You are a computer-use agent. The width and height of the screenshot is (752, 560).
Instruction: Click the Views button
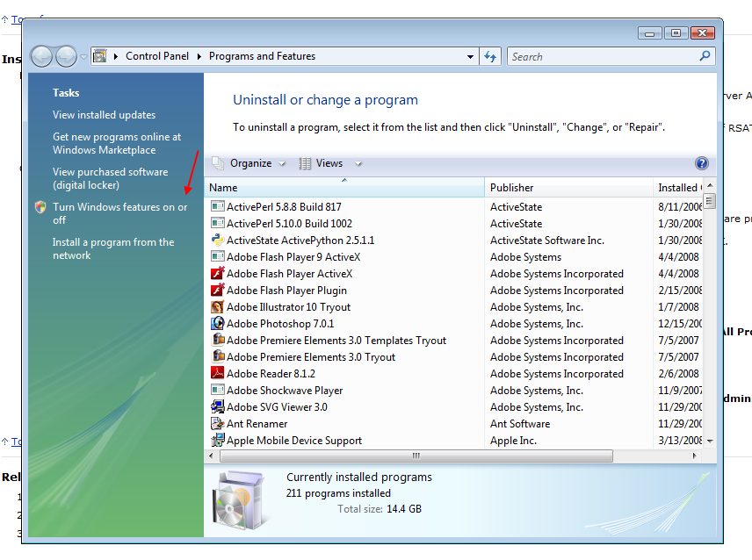pyautogui.click(x=322, y=163)
